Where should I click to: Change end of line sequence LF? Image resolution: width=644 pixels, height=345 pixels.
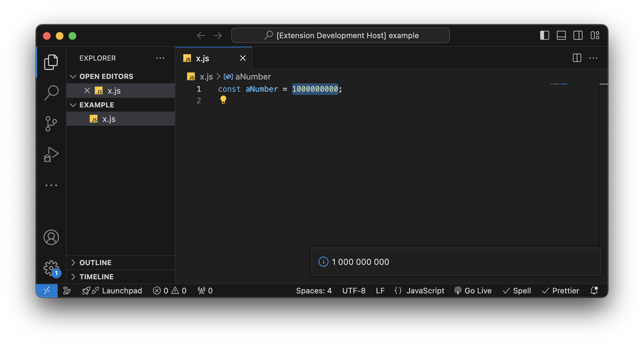(380, 290)
